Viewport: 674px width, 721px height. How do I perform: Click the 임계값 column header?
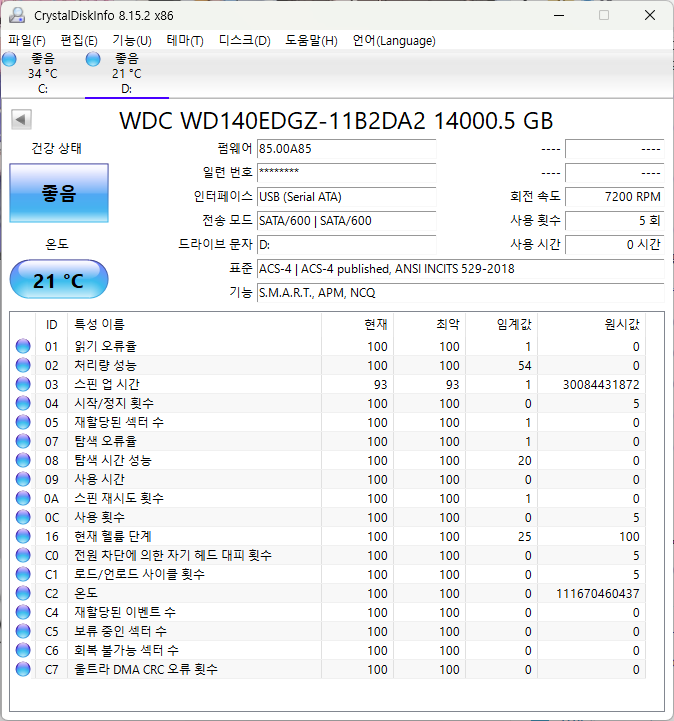click(502, 325)
